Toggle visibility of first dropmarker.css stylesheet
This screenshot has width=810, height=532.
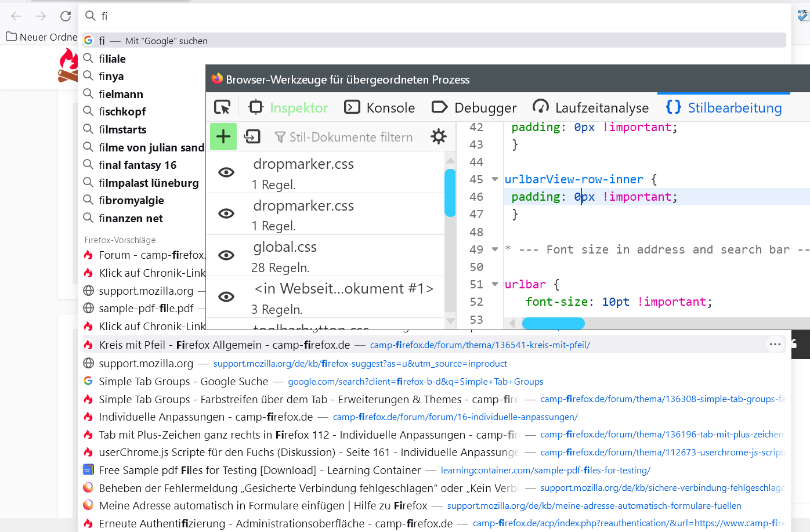coord(226,172)
